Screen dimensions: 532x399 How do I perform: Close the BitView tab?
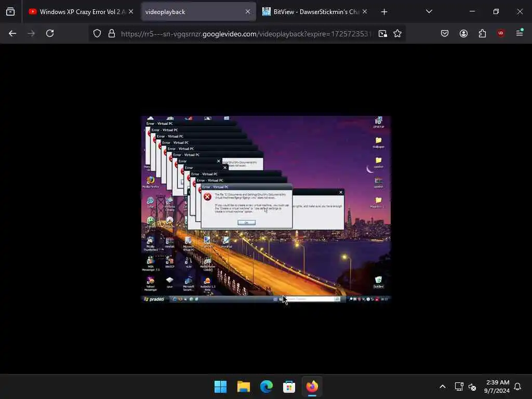[x=364, y=12]
